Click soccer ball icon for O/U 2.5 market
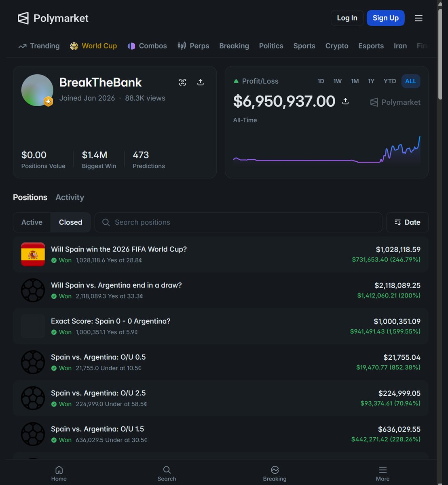Viewport: 448px width, 485px height. click(33, 398)
